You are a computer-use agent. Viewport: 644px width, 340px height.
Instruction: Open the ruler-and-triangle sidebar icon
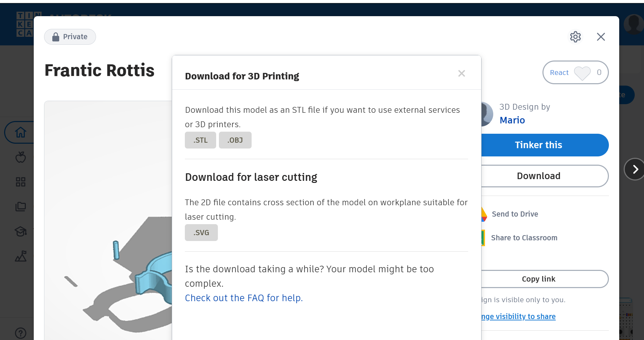coord(21,256)
